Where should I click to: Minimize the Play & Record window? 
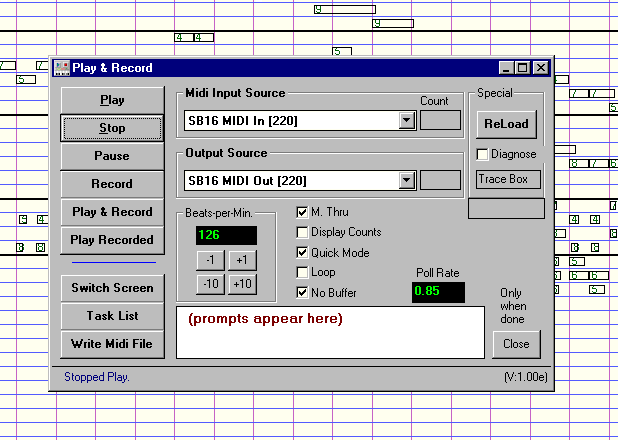(x=506, y=68)
